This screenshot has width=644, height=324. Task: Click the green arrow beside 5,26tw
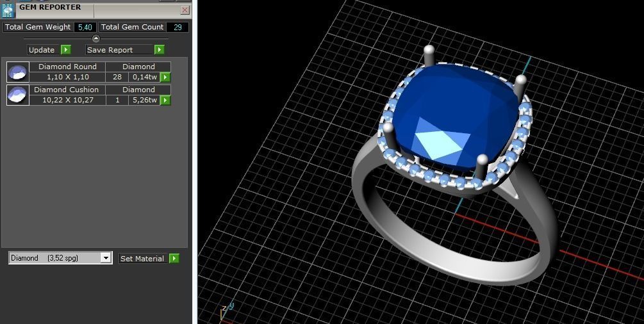pyautogui.click(x=165, y=100)
